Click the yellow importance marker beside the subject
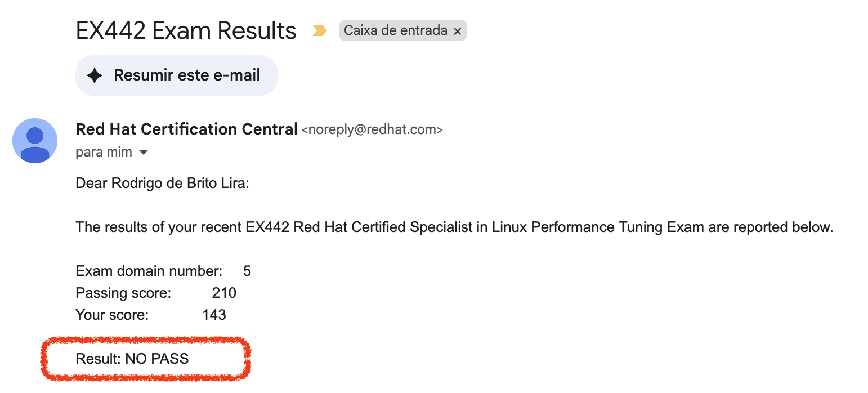 [x=319, y=30]
